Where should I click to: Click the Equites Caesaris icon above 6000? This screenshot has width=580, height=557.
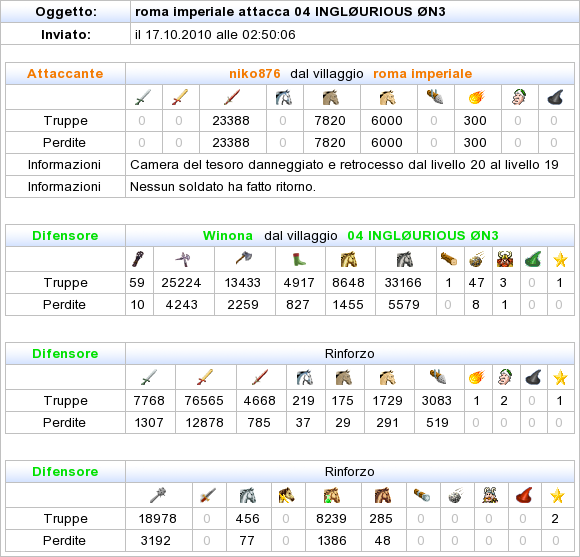(388, 97)
